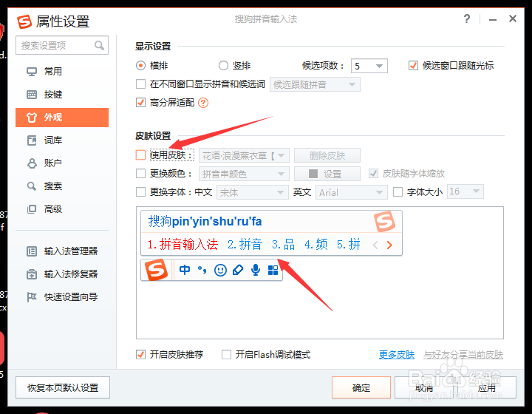Screen dimensions: 532x414
Task: Select 竖排 vertical layout radio
Action: (x=223, y=65)
